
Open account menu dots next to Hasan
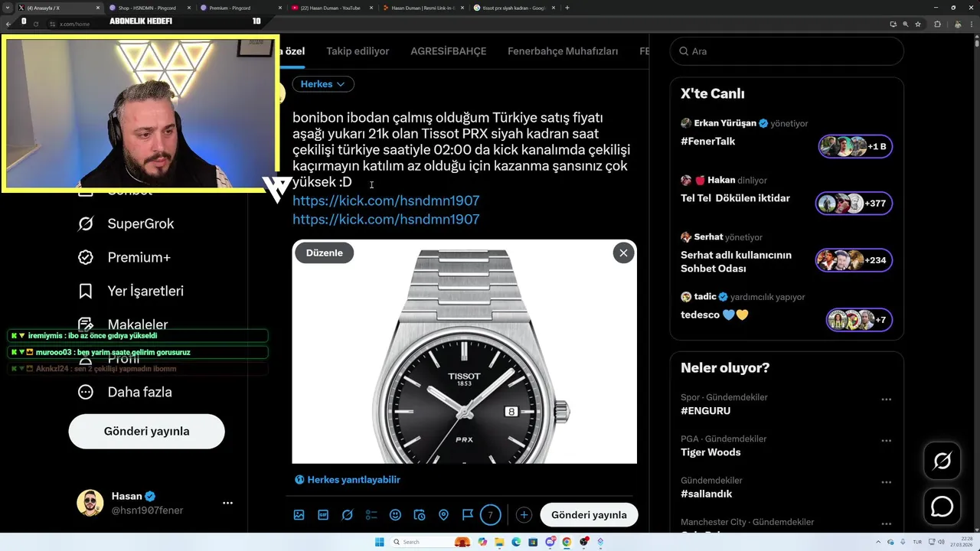point(227,503)
